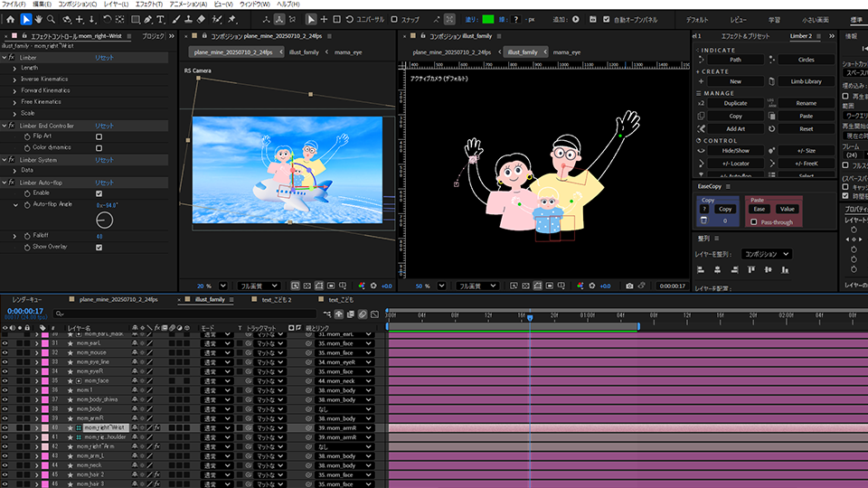Screen dimensions: 868x488
Task: Click the Limb Library button
Action: pyautogui.click(x=806, y=81)
